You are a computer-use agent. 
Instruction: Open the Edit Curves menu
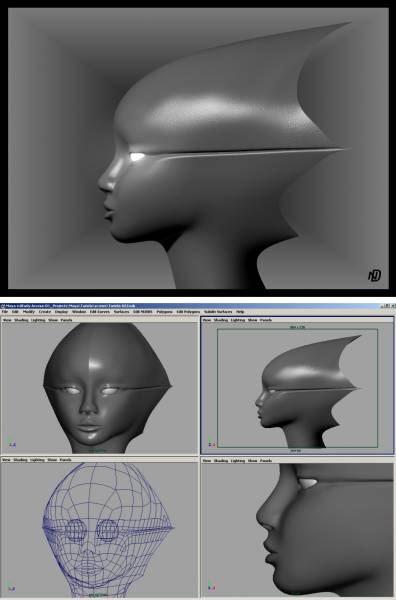coord(99,312)
